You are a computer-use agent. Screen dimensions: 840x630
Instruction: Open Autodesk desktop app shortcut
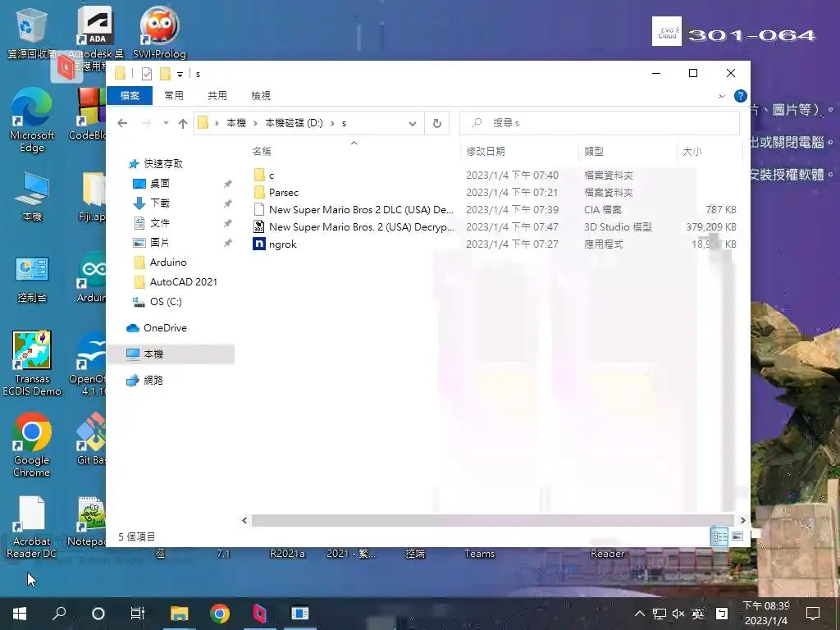pos(95,32)
